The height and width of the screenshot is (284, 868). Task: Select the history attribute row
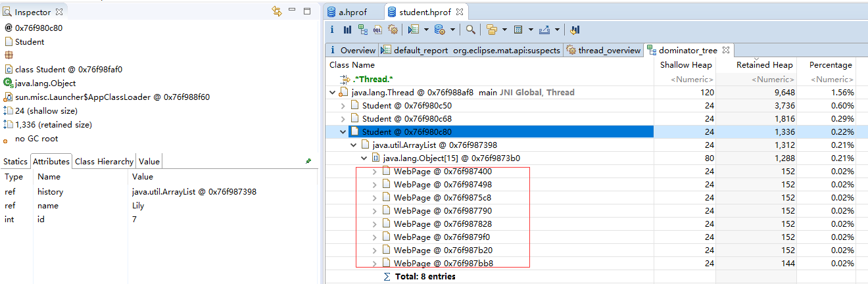(x=159, y=192)
